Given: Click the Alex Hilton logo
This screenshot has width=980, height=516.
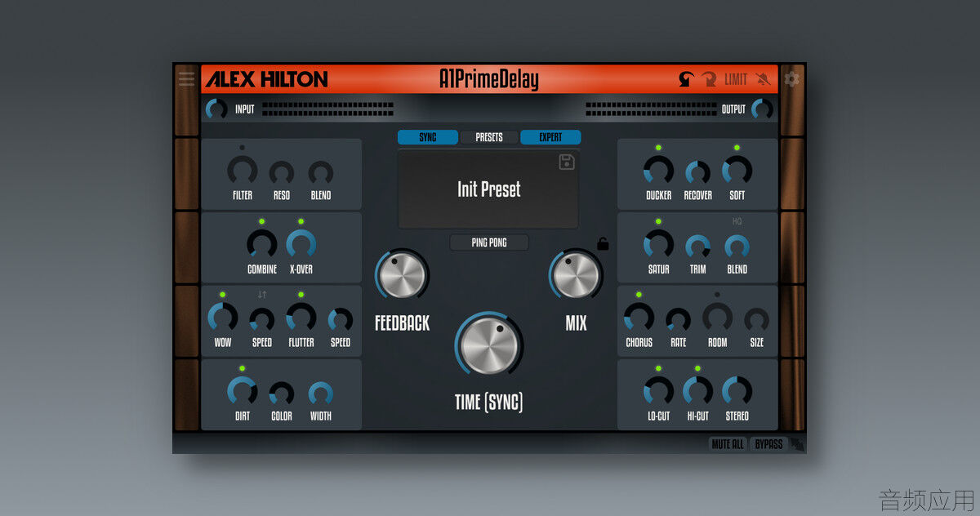Looking at the screenshot, I should point(266,79).
